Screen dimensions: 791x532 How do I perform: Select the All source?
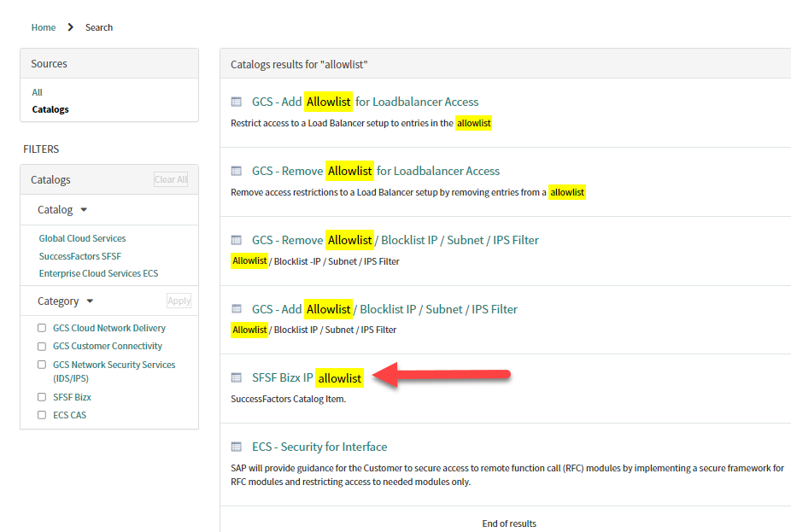[38, 92]
